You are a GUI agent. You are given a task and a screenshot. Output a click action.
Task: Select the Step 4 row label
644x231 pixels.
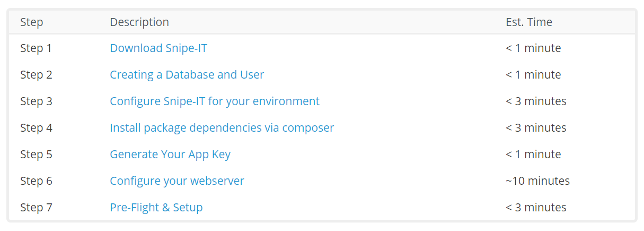[36, 128]
